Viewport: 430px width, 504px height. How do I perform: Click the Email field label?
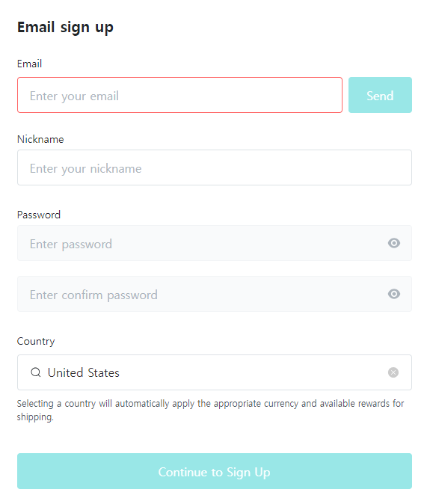30,64
